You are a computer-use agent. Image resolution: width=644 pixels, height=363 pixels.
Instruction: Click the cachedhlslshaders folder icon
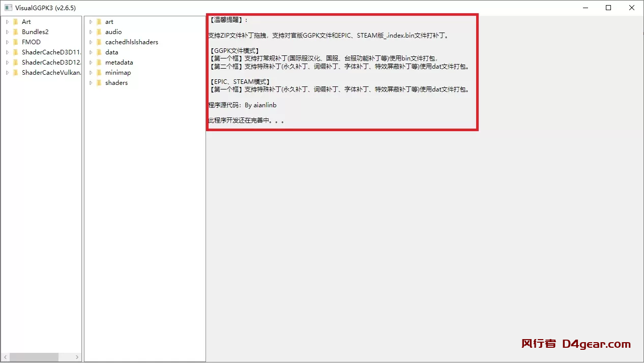99,42
